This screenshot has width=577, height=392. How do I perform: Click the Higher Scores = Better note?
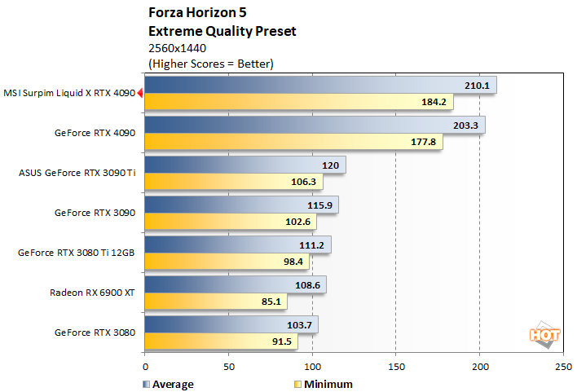tap(211, 64)
